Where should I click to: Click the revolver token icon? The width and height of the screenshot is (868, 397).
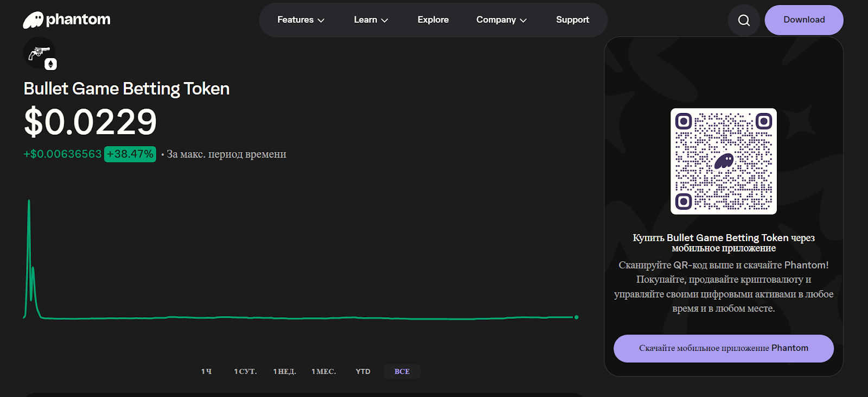coord(39,53)
